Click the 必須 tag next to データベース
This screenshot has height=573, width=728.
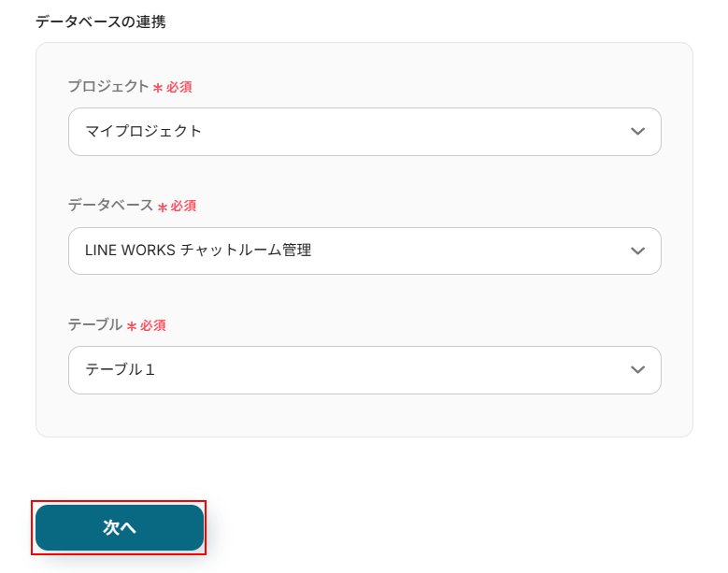[183, 207]
